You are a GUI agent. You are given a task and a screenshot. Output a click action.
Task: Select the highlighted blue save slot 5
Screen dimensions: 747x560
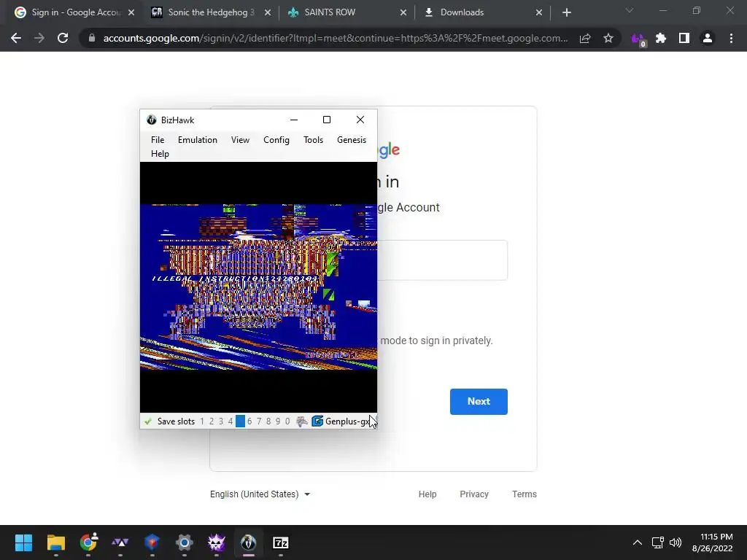[x=240, y=421]
